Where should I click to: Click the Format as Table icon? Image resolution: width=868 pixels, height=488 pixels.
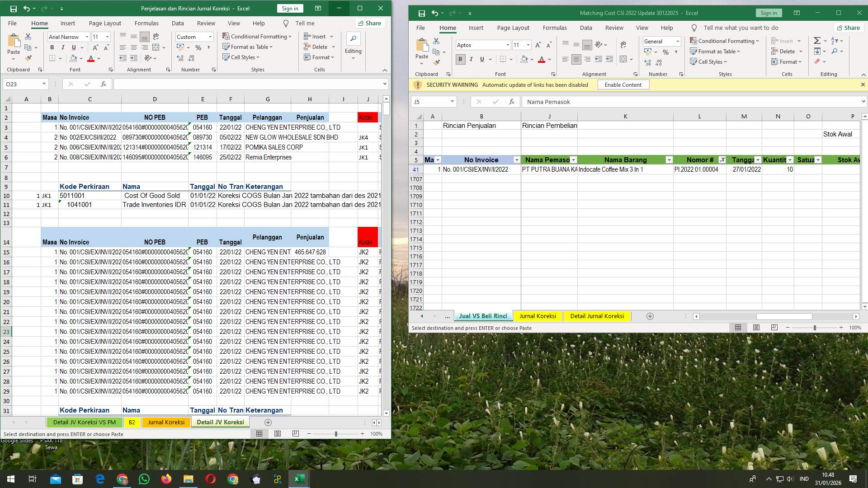coord(227,47)
